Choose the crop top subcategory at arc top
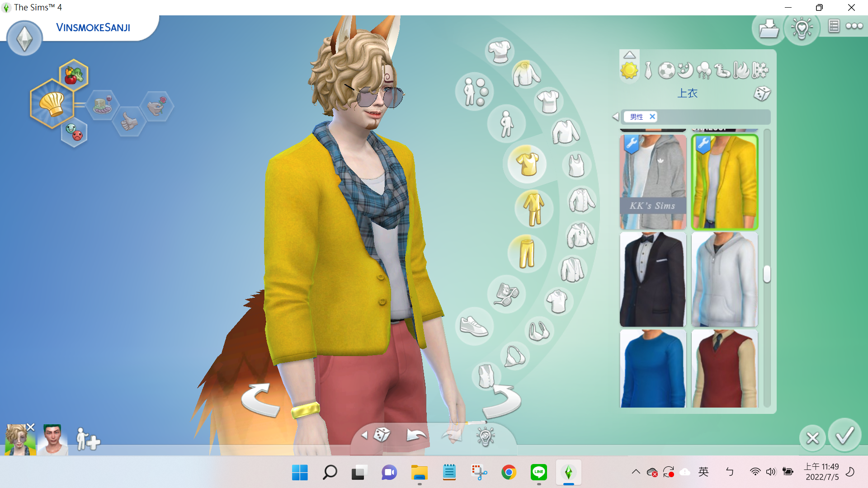Viewport: 868px width, 488px height. [499, 51]
